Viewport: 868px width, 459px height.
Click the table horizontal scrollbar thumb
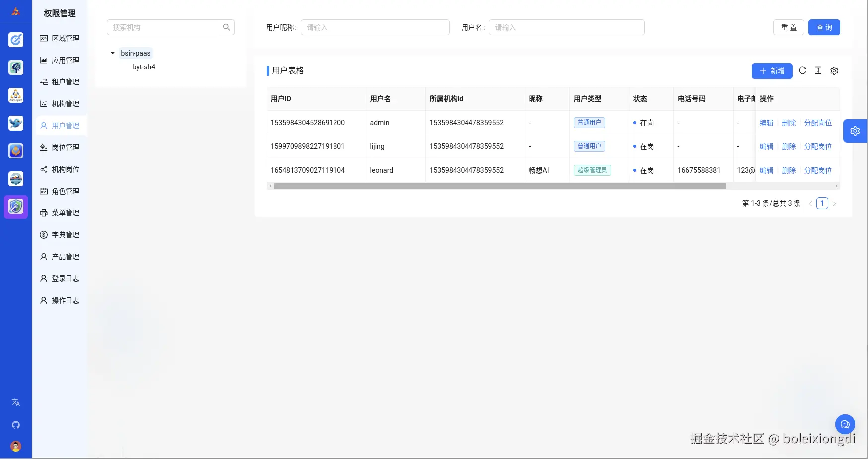[500, 186]
